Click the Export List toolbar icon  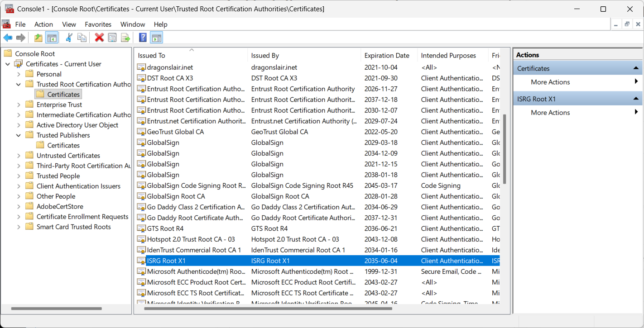click(125, 38)
